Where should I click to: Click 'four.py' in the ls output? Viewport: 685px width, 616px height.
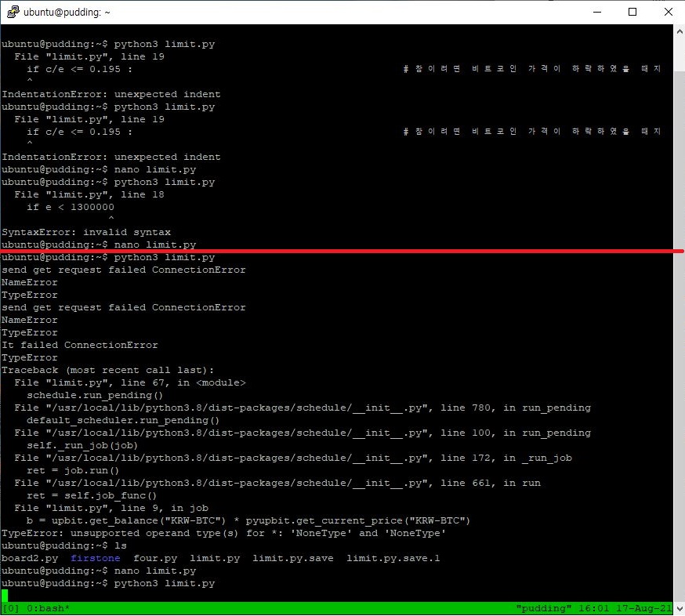pos(155,558)
